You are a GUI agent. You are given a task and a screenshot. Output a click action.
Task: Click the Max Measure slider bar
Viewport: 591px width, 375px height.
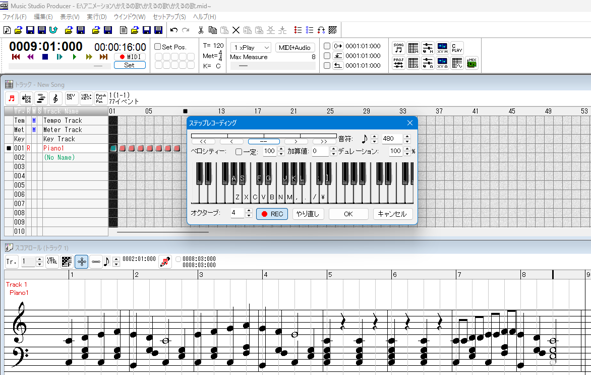(x=273, y=66)
